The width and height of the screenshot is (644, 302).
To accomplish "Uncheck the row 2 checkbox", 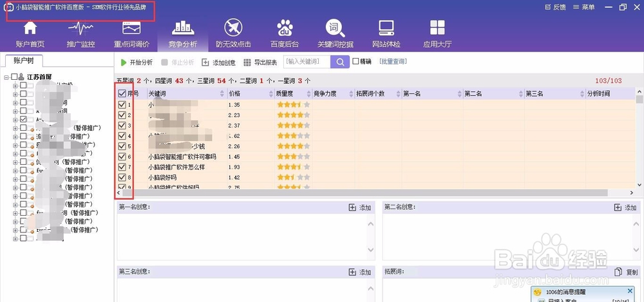I will point(122,115).
